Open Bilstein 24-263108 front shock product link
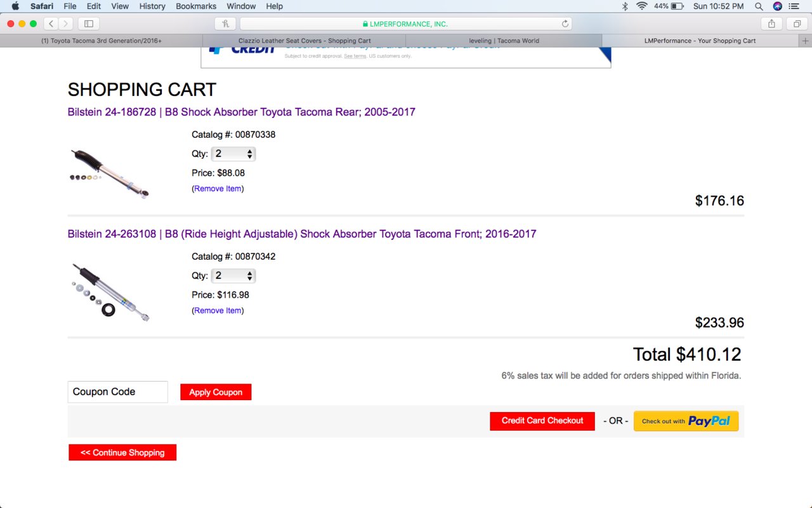Screen dimensions: 812x508 302,234
